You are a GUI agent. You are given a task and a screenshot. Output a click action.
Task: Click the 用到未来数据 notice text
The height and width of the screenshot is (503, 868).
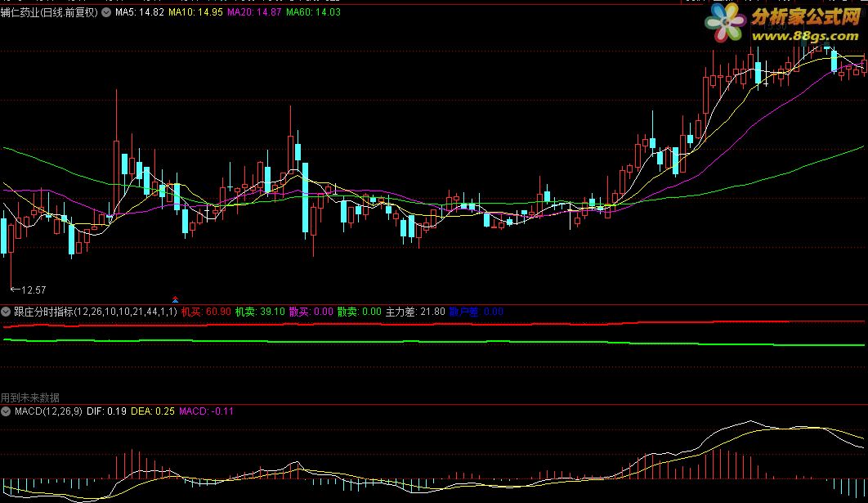(30, 397)
